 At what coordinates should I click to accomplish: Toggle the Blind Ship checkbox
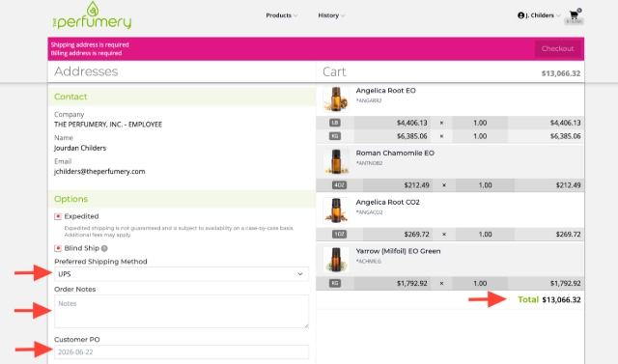58,248
